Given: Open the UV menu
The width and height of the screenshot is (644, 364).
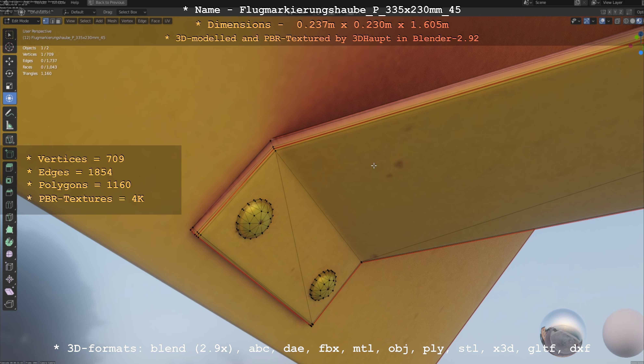Looking at the screenshot, I should click(167, 21).
